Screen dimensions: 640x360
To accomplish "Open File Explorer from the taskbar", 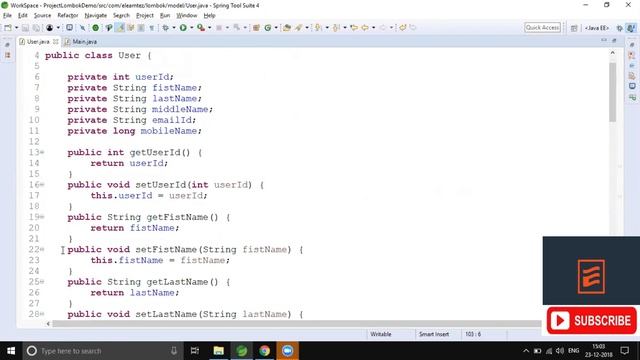I will click(218, 351).
